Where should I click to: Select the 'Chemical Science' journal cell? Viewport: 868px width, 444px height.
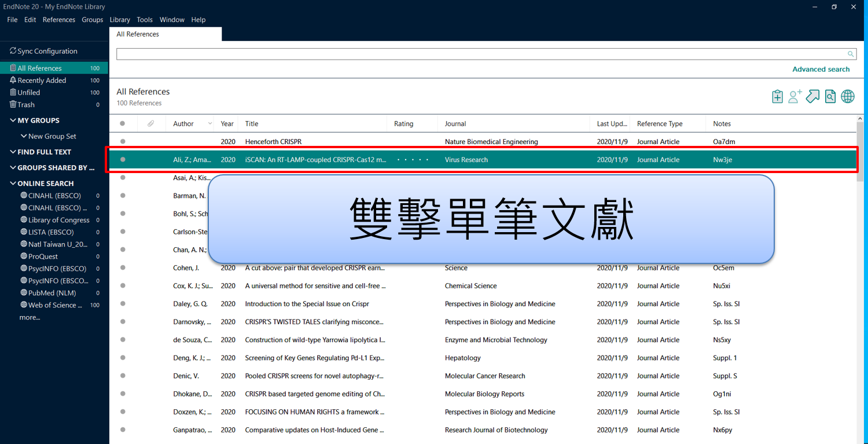(470, 286)
